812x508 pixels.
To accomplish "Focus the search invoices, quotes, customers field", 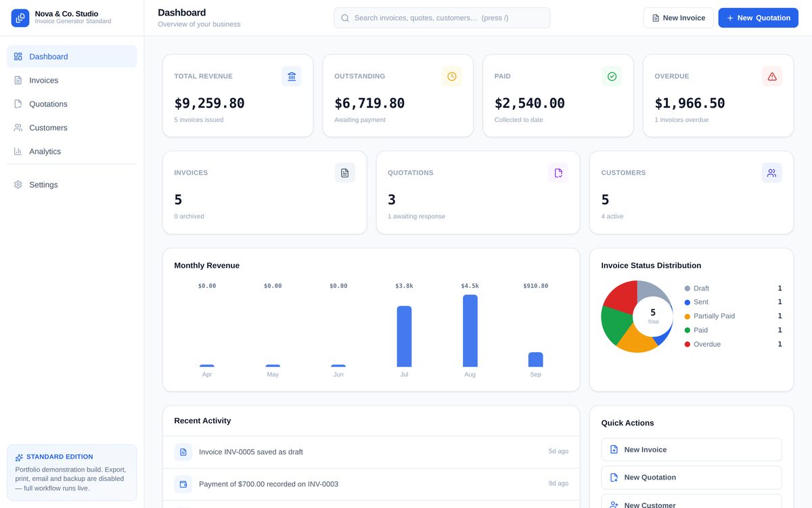I will coord(442,18).
